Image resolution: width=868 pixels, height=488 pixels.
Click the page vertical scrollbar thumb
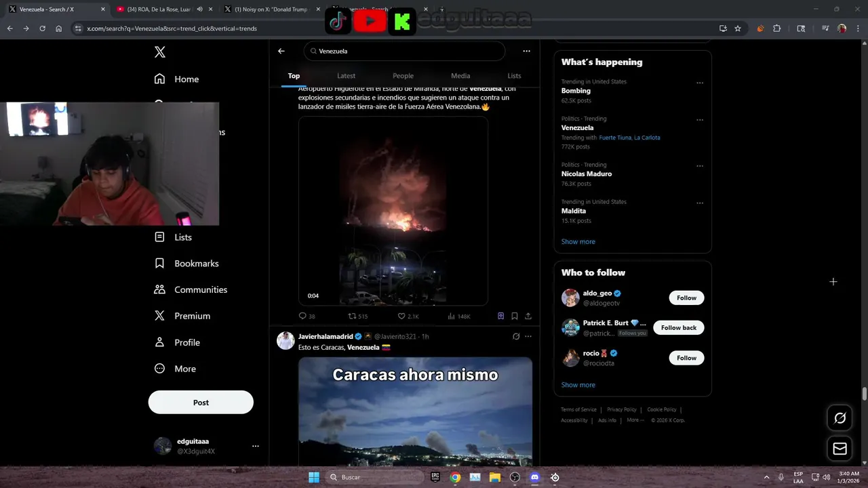tap(865, 394)
